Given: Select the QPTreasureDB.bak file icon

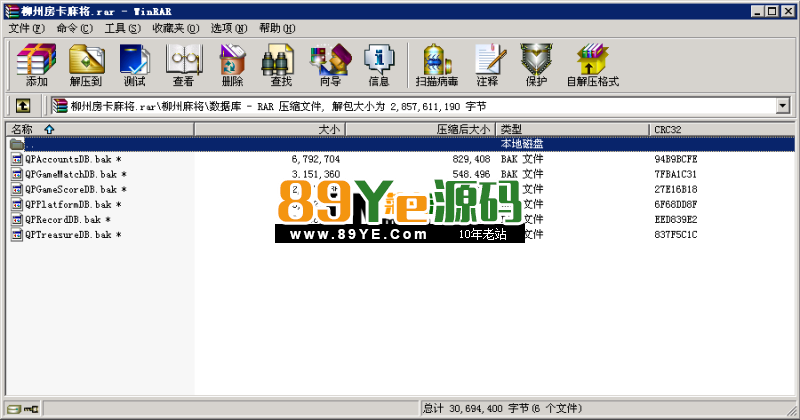Looking at the screenshot, I should (x=17, y=235).
